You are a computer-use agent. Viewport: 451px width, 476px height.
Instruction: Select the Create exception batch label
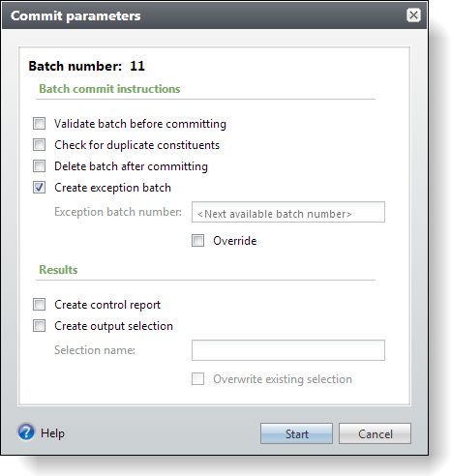click(x=112, y=188)
